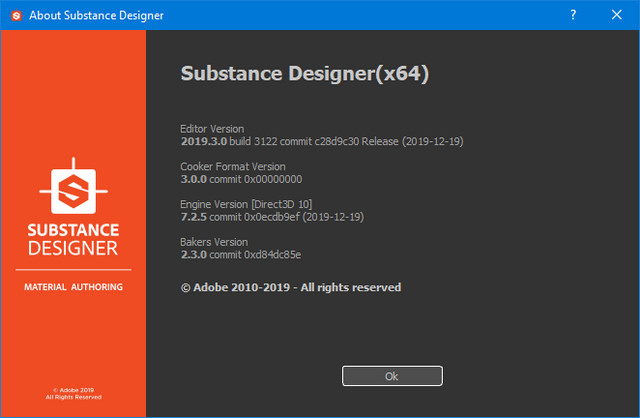Image resolution: width=640 pixels, height=418 pixels.
Task: Click the Adobe 2010-2019 All rights reserved text
Action: point(290,287)
